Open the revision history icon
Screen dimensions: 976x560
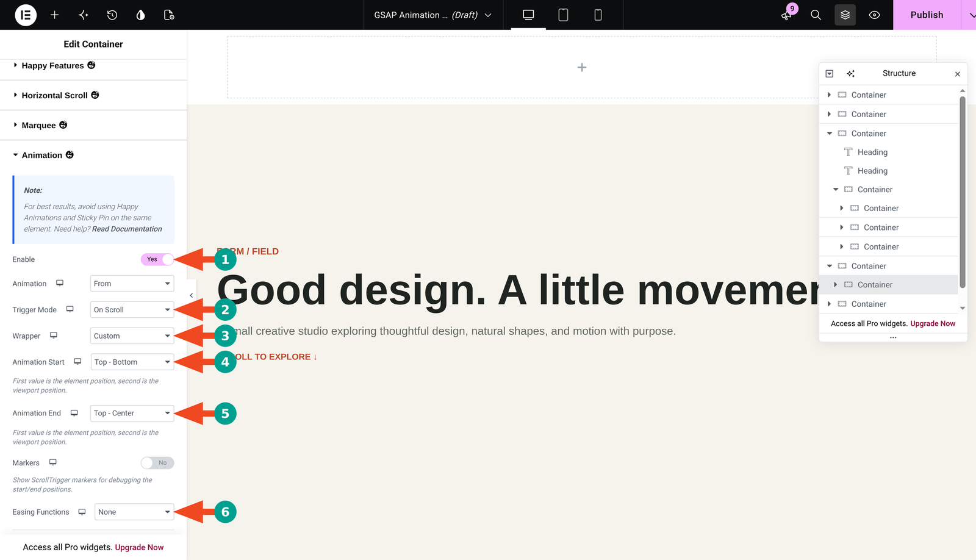[x=112, y=15]
